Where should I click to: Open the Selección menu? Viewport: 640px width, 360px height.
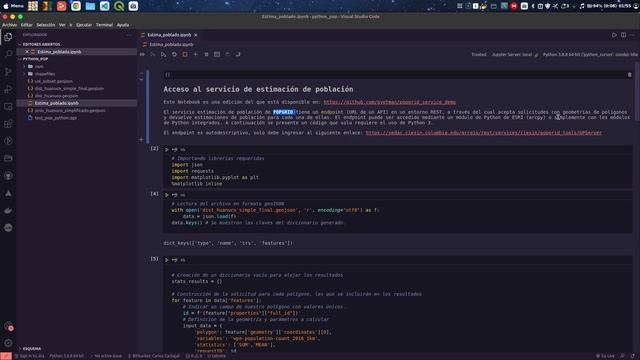point(46,25)
